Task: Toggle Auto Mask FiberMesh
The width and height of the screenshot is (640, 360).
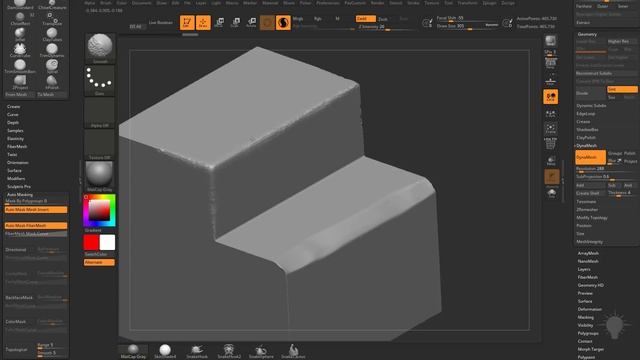Action: (36, 225)
